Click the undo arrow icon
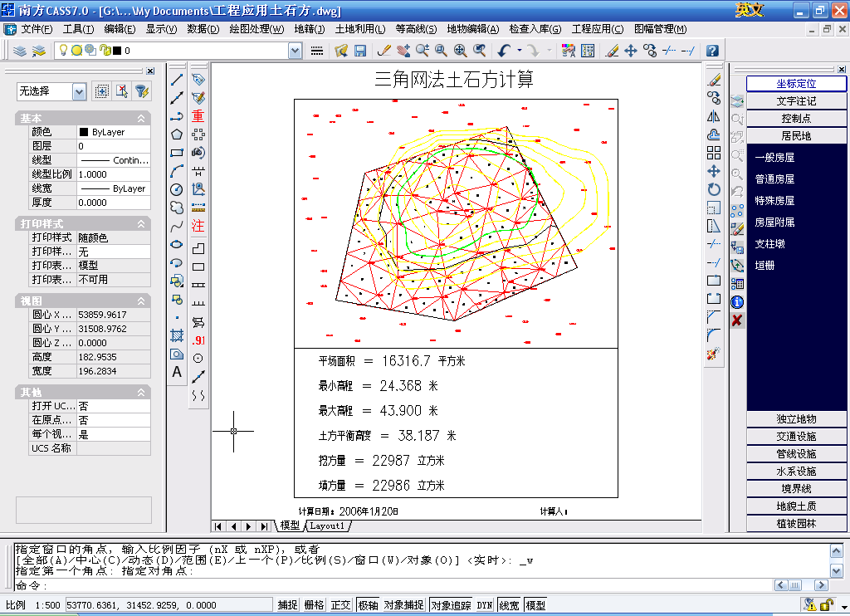 [x=504, y=51]
